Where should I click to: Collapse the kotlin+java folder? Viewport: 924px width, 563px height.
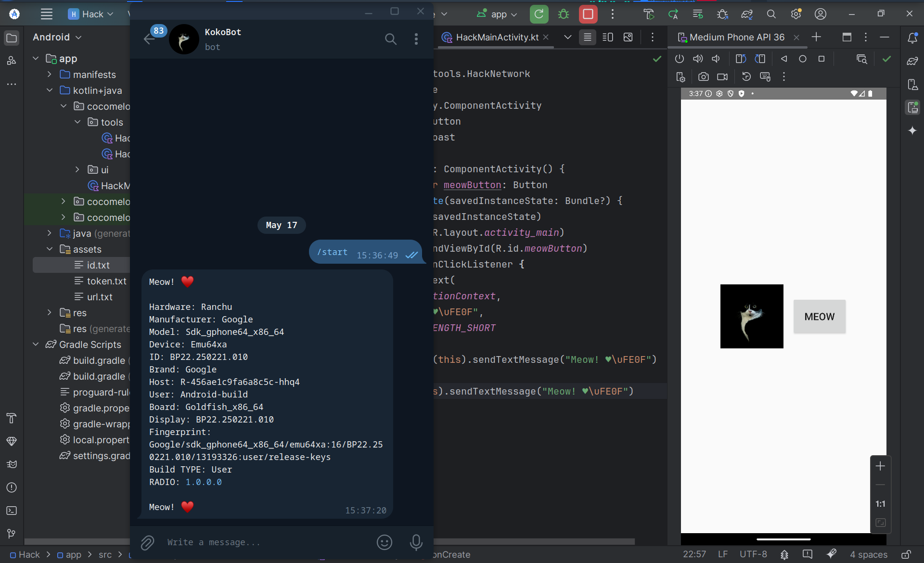point(50,90)
